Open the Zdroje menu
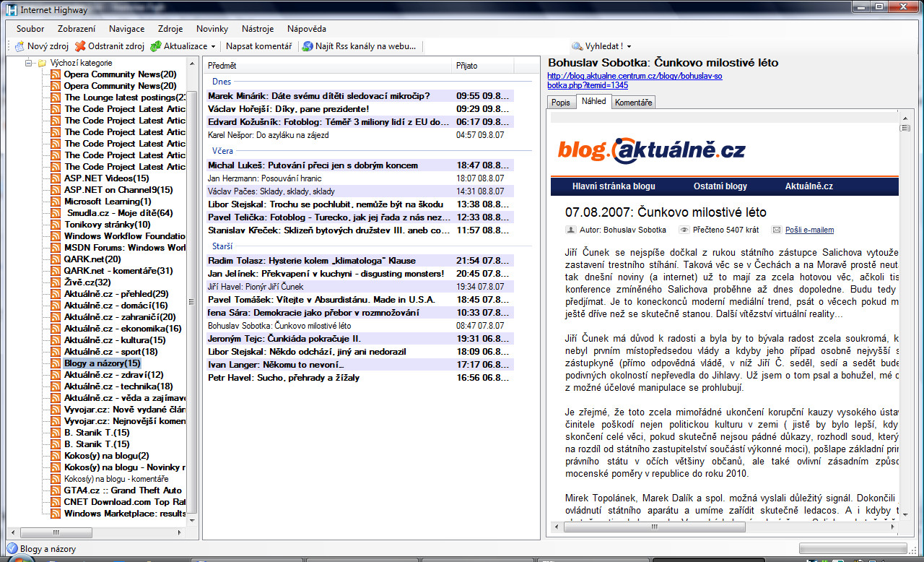Screen dimensions: 924x562 (x=170, y=29)
